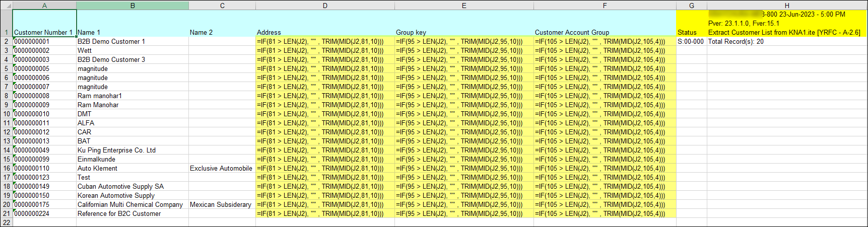Select the Reference for B2C Customer cell
Screen dimensions: 868x227
point(132,213)
